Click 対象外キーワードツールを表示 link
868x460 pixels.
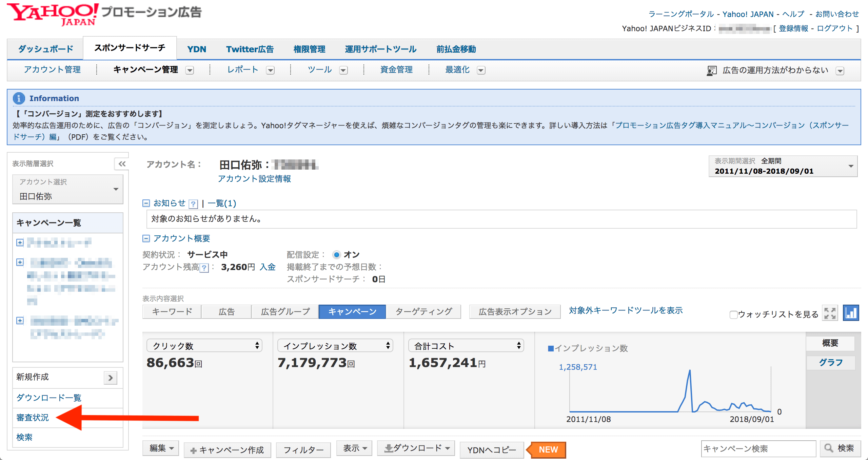click(x=626, y=311)
